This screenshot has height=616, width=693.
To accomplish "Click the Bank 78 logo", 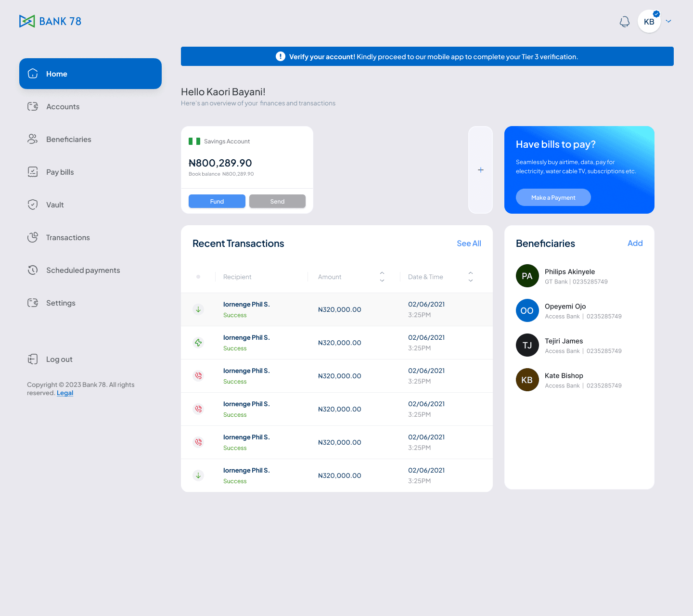I will point(50,21).
